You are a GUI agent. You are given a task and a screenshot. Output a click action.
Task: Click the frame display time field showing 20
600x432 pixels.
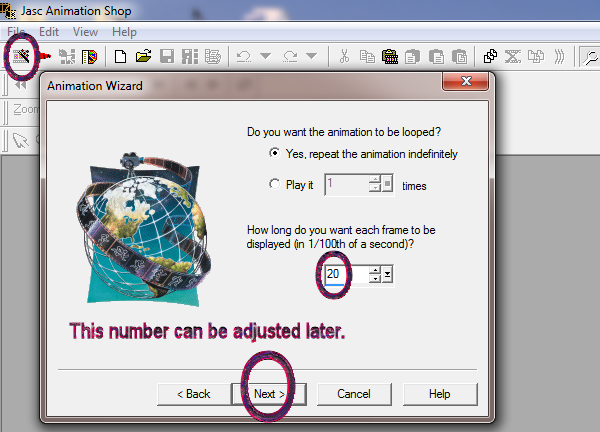[x=347, y=274]
